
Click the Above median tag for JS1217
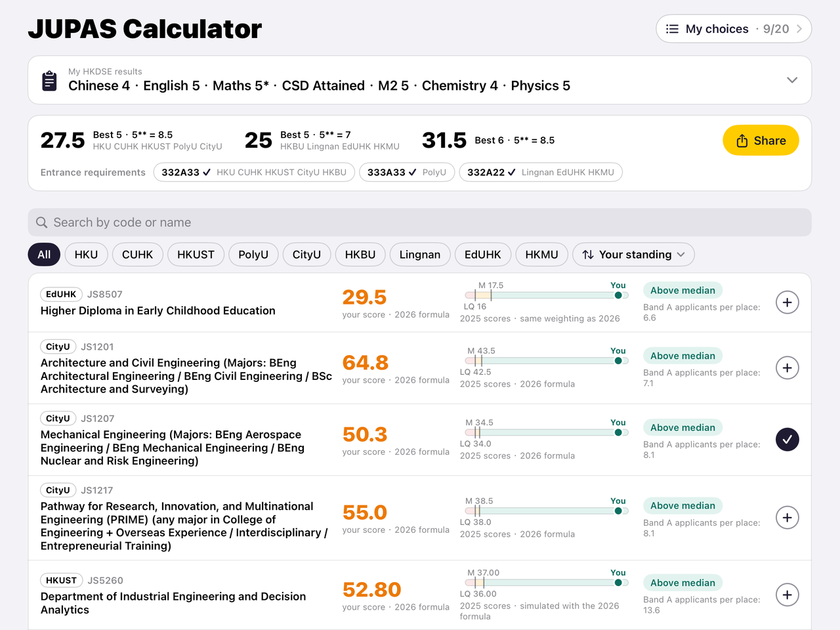[x=682, y=506]
